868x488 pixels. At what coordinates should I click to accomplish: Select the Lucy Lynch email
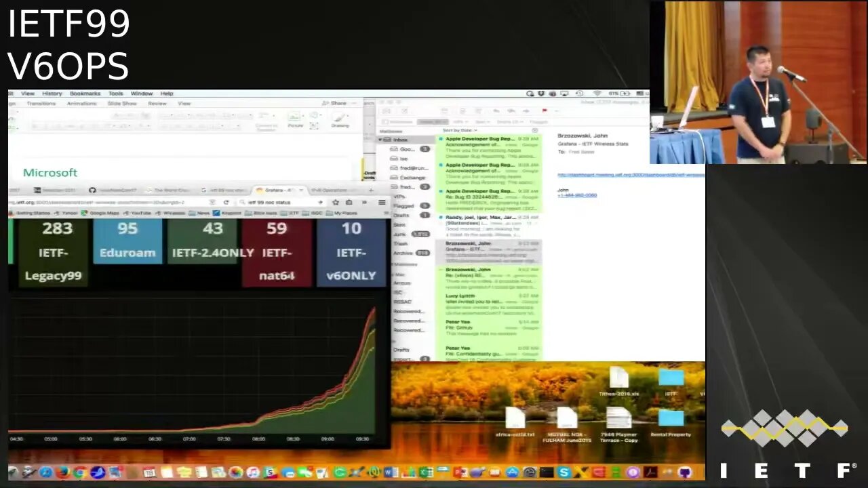coord(489,306)
